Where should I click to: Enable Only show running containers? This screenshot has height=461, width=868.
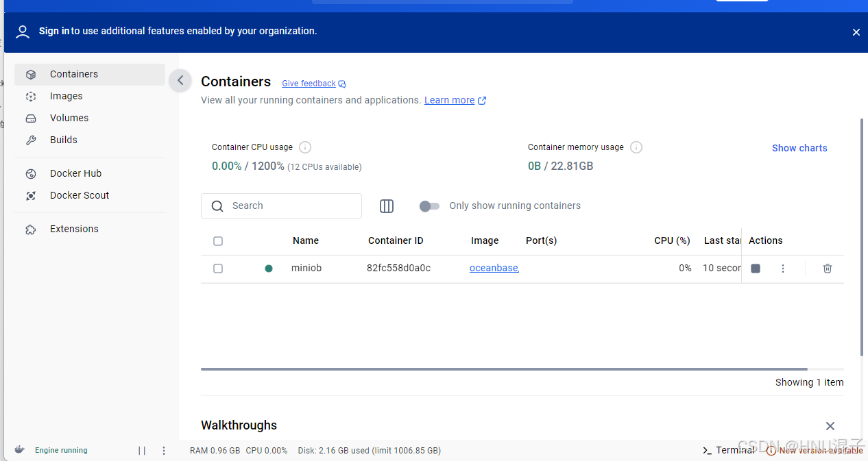tap(430, 205)
